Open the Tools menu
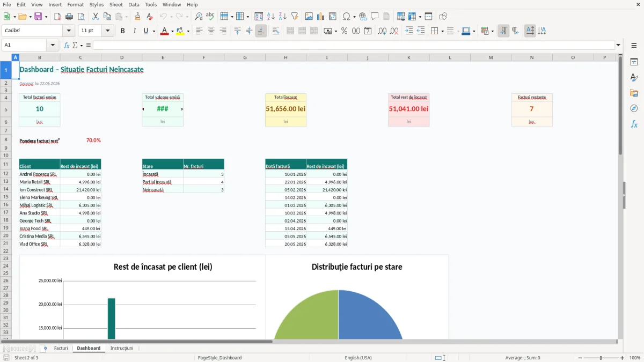Screen dimensions: 644x362 click(x=151, y=4)
